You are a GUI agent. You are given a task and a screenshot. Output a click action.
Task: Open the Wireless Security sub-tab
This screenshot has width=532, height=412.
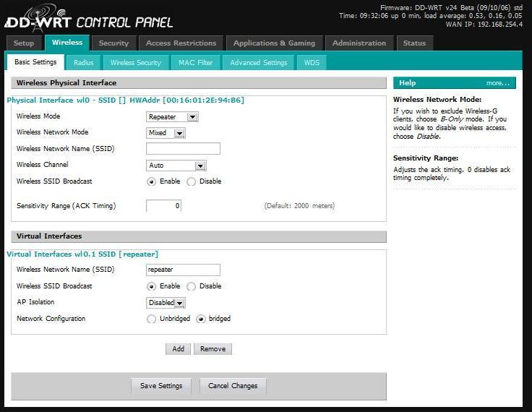[136, 63]
